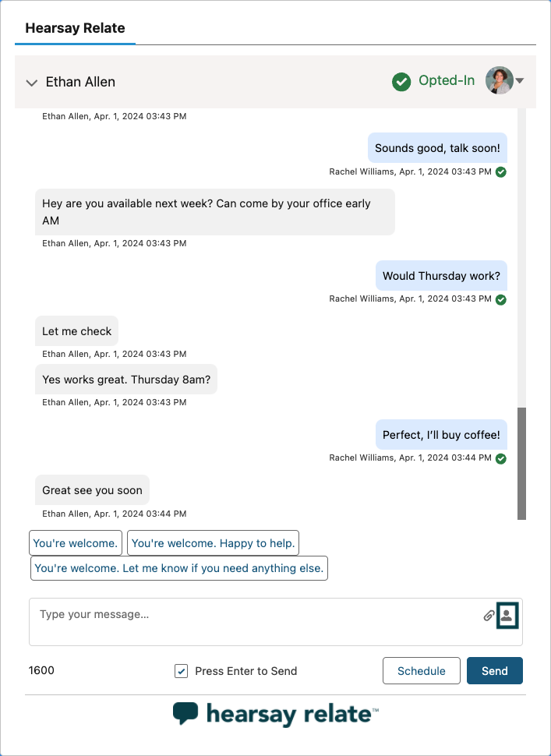This screenshot has height=756, width=551.
Task: Click the hearsay relate speech bubble logo
Action: coord(185,713)
